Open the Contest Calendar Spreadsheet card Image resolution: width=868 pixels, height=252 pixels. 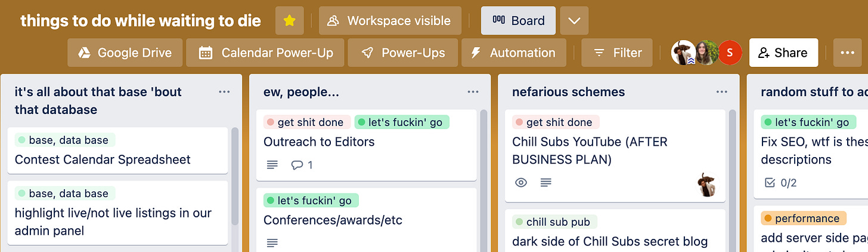118,150
